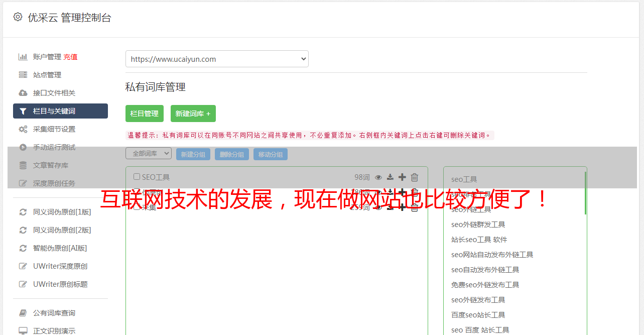
Task: Click the 移动分组 button
Action: (x=271, y=154)
